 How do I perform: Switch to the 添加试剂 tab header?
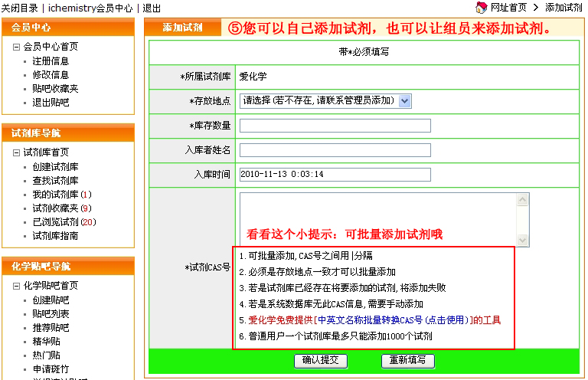click(182, 28)
